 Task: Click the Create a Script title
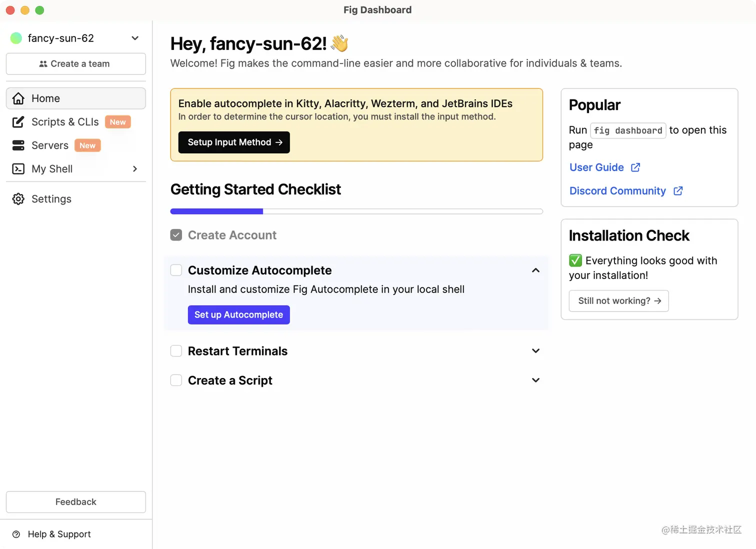[x=230, y=380]
